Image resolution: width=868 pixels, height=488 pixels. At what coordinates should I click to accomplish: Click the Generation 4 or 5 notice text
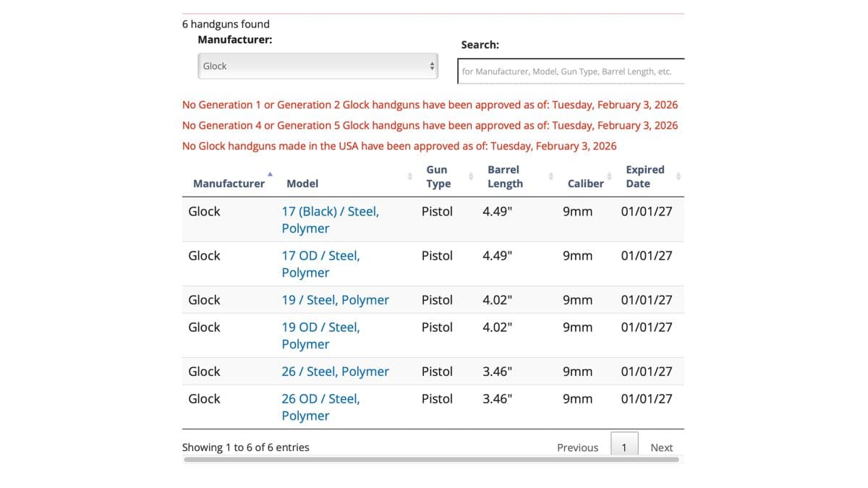click(430, 125)
